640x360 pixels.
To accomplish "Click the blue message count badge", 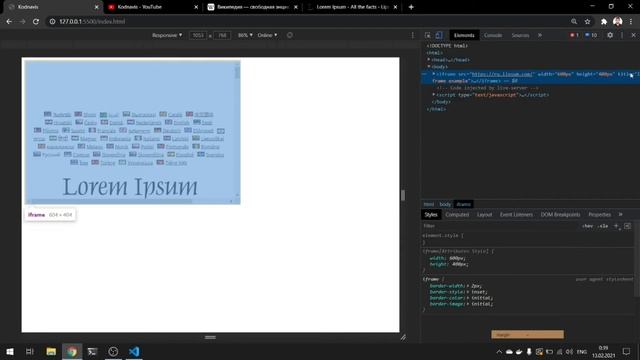I will (x=591, y=36).
